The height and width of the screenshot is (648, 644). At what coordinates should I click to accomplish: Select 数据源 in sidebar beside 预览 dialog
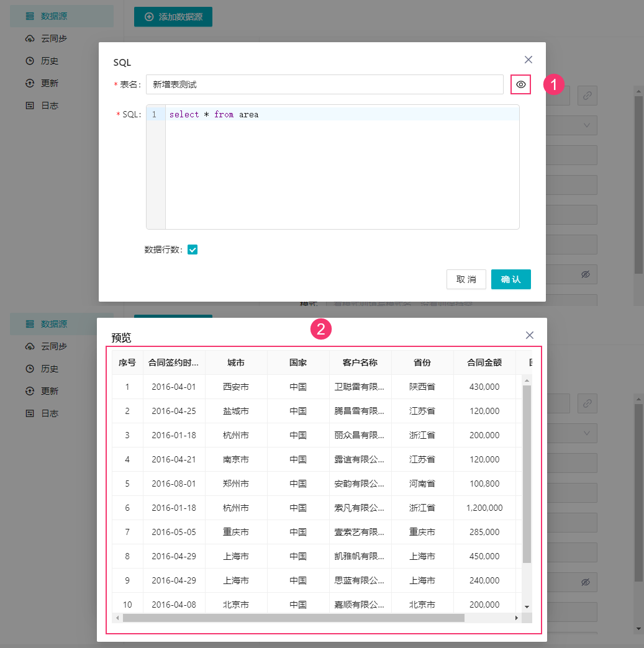(x=54, y=324)
